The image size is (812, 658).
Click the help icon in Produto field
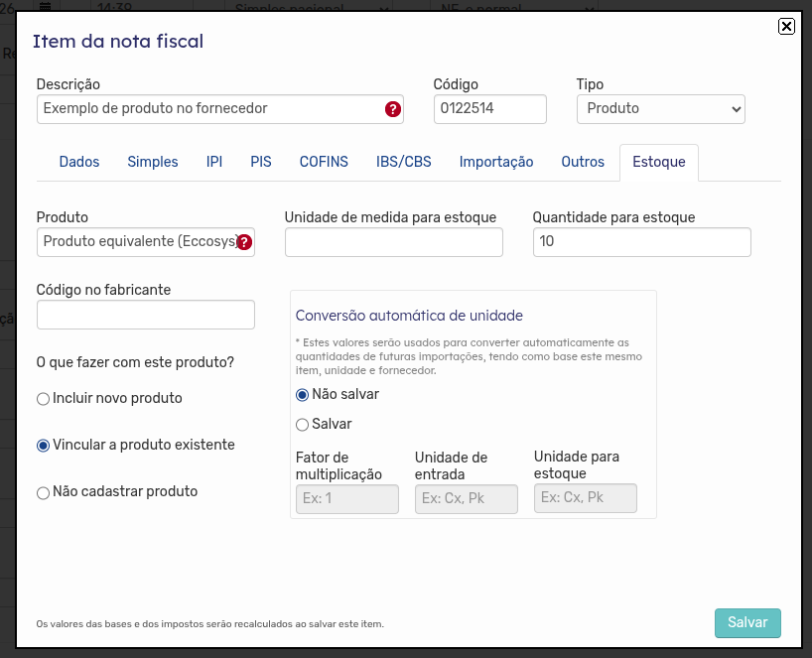tap(244, 242)
